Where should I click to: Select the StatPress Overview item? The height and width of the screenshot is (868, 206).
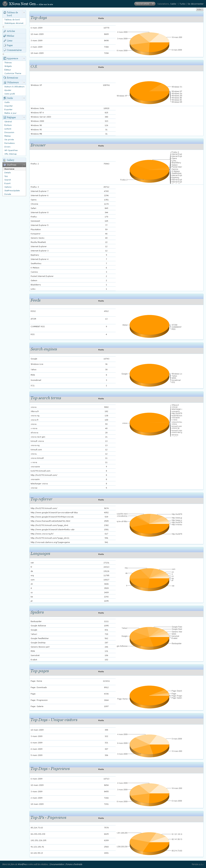click(x=9, y=169)
